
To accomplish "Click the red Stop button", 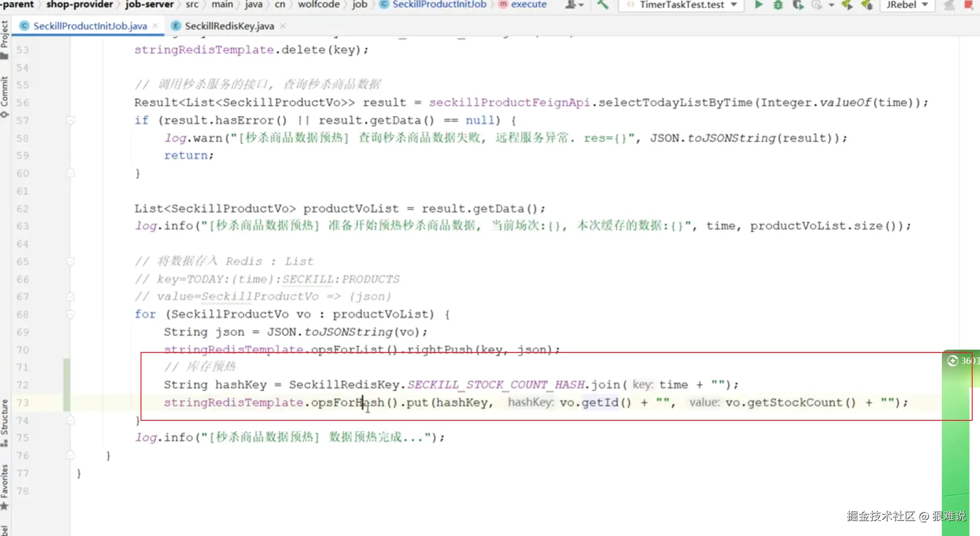I will (969, 5).
